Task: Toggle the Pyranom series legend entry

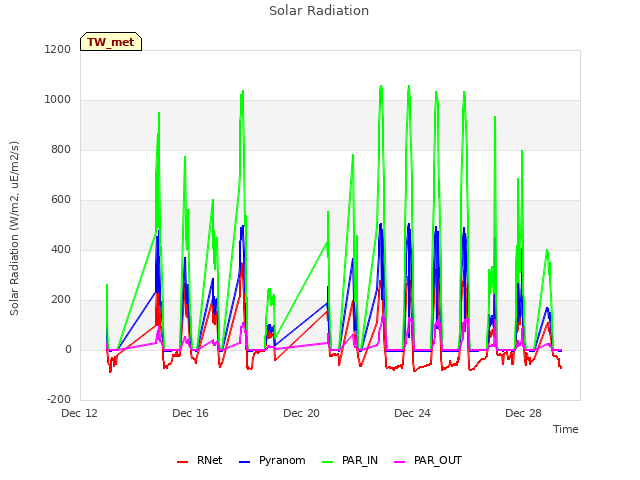Action: [272, 461]
